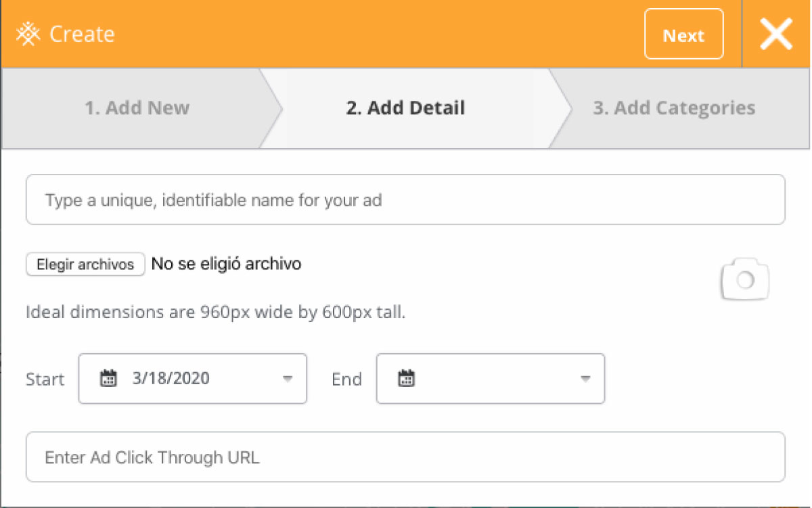Viewport: 812px width, 508px height.
Task: Click the 3/18/2020 start date value
Action: point(171,378)
